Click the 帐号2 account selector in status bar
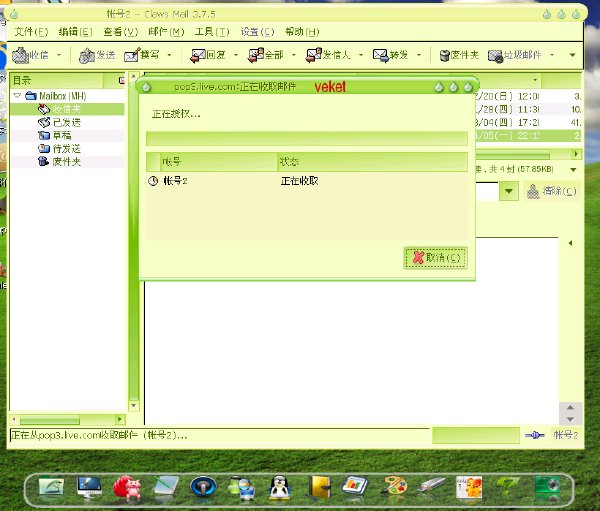600x511 pixels. pos(566,435)
